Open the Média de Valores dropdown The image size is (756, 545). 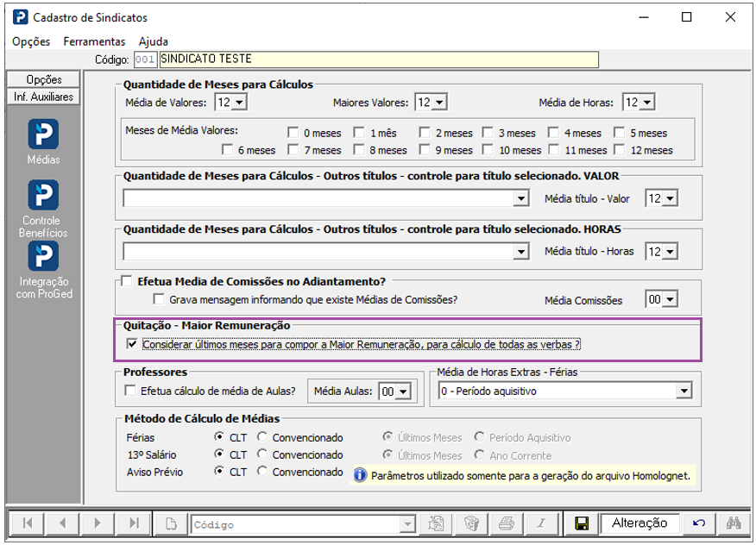(x=240, y=102)
